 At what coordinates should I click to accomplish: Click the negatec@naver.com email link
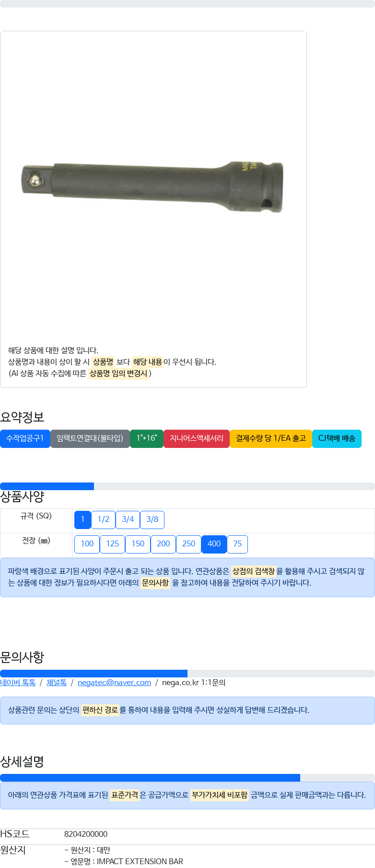(114, 683)
